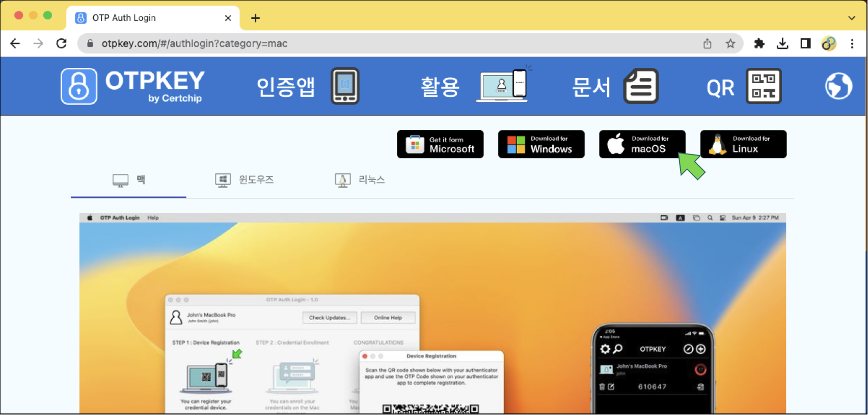868x415 pixels.
Task: Toggle the browser side panel
Action: point(805,44)
